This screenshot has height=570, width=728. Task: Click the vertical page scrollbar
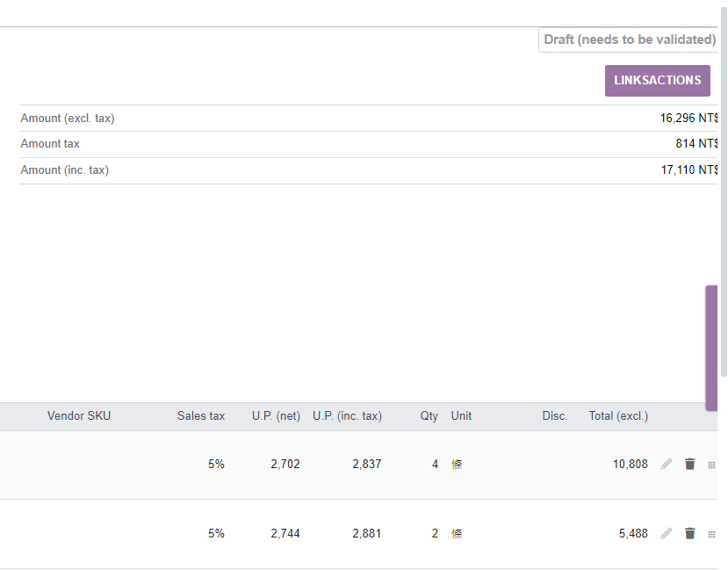(x=724, y=191)
